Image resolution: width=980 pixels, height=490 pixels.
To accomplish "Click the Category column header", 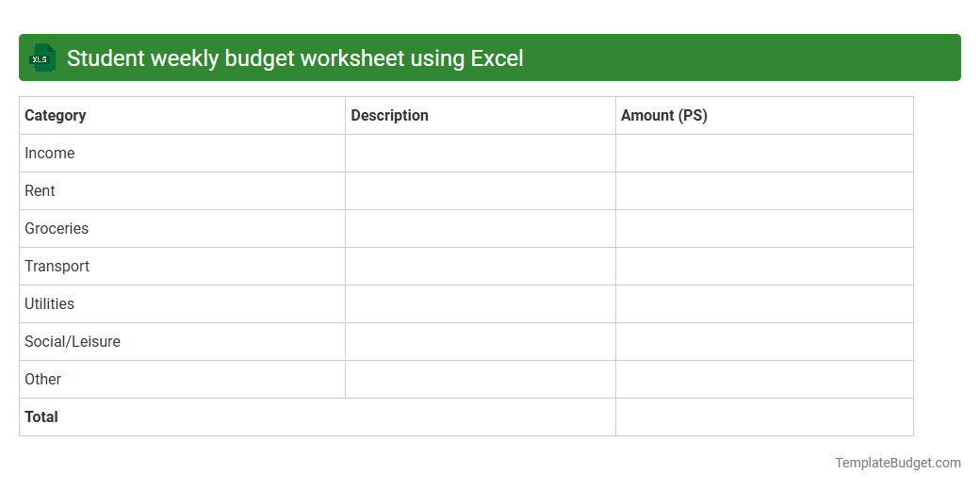I will pos(183,116).
